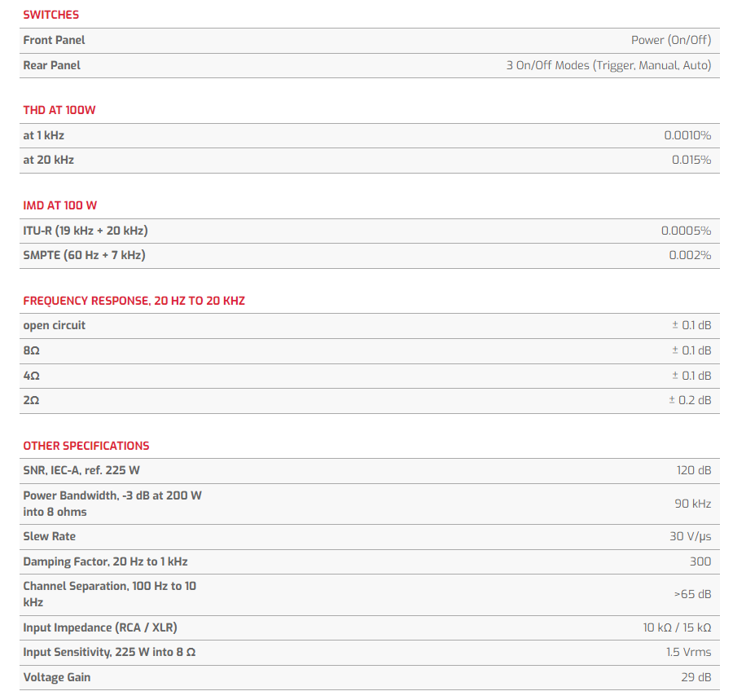Image resolution: width=746 pixels, height=700 pixels.
Task: Click the Voltage Gain 29 dB value
Action: [x=696, y=677]
